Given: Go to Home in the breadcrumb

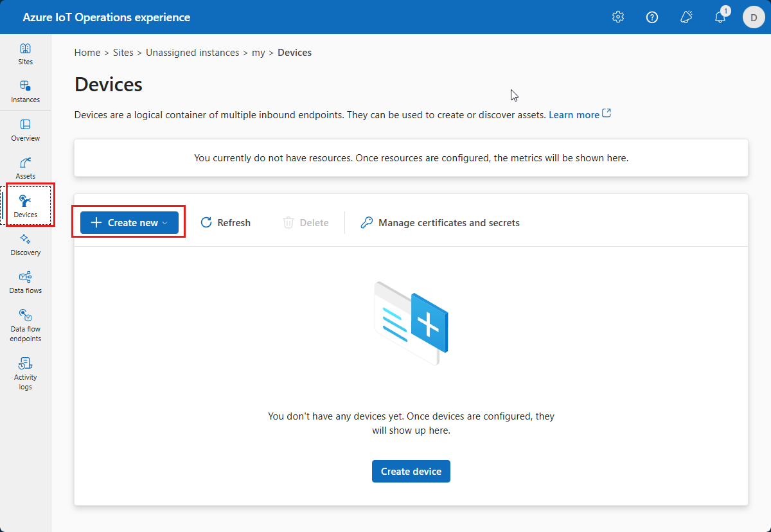Looking at the screenshot, I should coord(87,53).
